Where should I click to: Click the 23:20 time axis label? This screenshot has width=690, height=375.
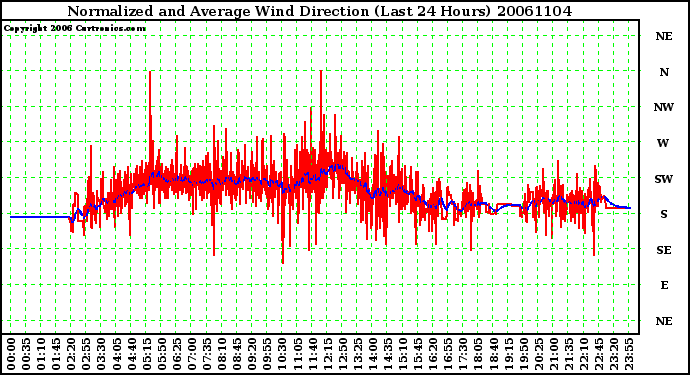pos(614,354)
